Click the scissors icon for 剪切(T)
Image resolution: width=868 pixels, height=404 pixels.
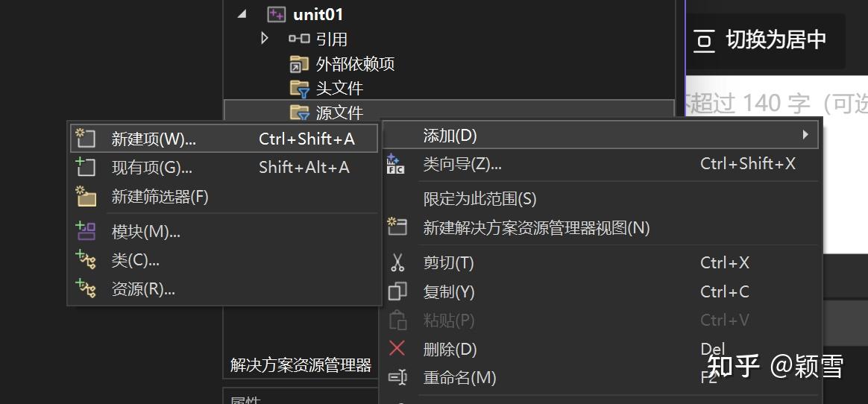[397, 262]
